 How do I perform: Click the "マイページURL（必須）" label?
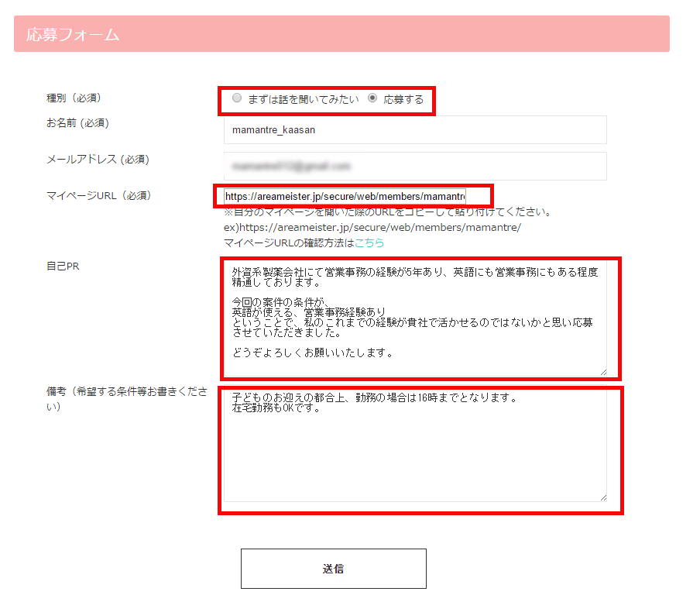click(x=98, y=195)
